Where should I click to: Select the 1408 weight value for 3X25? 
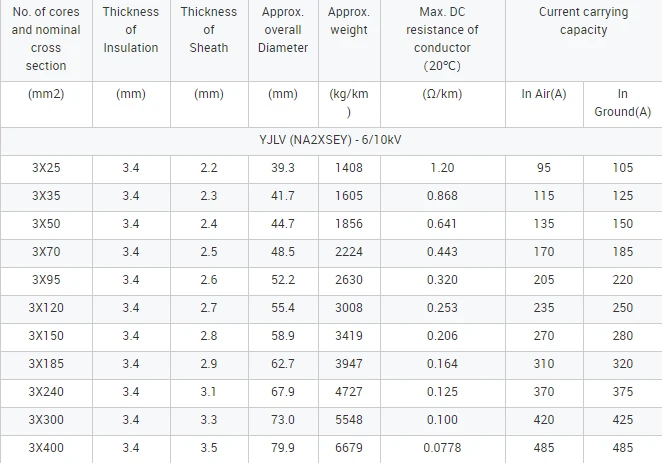(x=349, y=168)
